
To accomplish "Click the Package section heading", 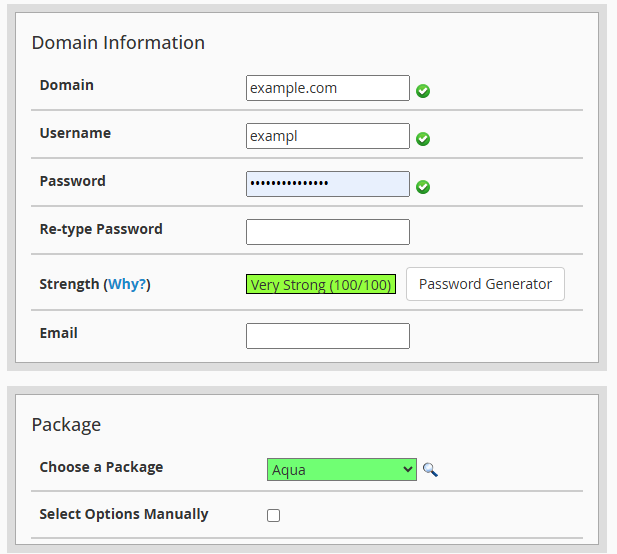I will coord(66,425).
